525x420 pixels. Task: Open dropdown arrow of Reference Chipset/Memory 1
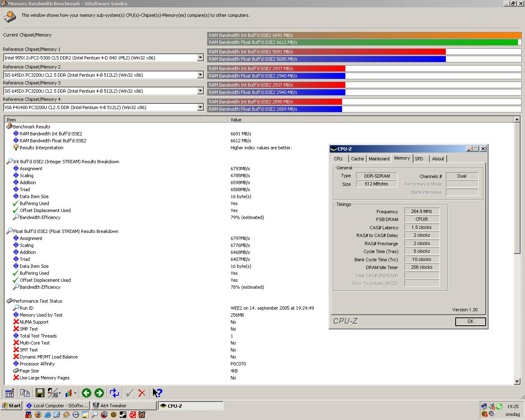(201, 58)
